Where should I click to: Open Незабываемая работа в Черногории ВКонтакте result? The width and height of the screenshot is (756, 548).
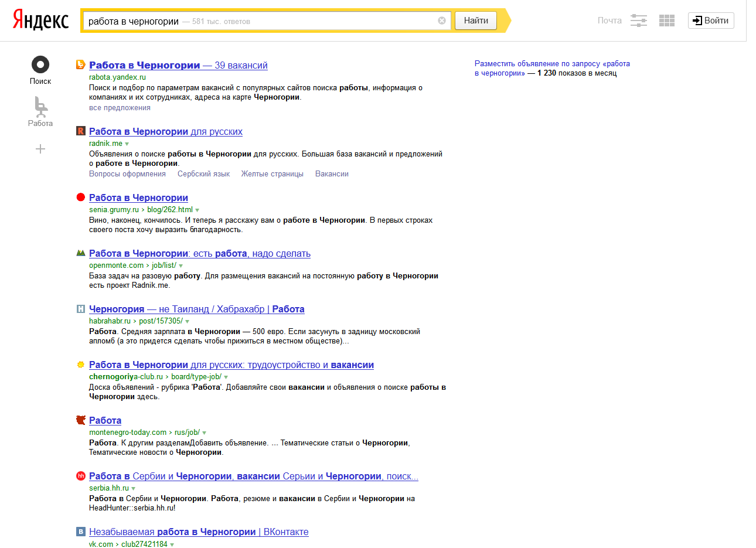[199, 532]
